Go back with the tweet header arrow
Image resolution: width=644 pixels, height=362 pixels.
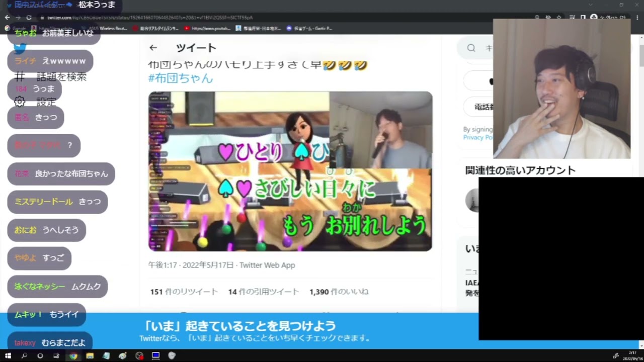(153, 48)
